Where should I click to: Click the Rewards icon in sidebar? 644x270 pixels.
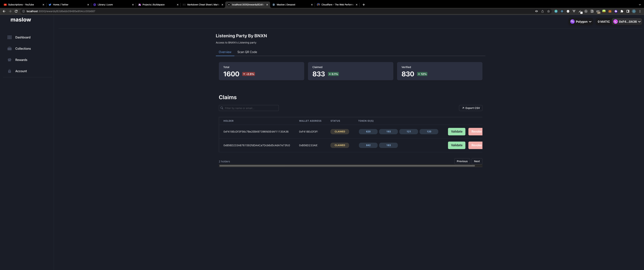pos(10,60)
